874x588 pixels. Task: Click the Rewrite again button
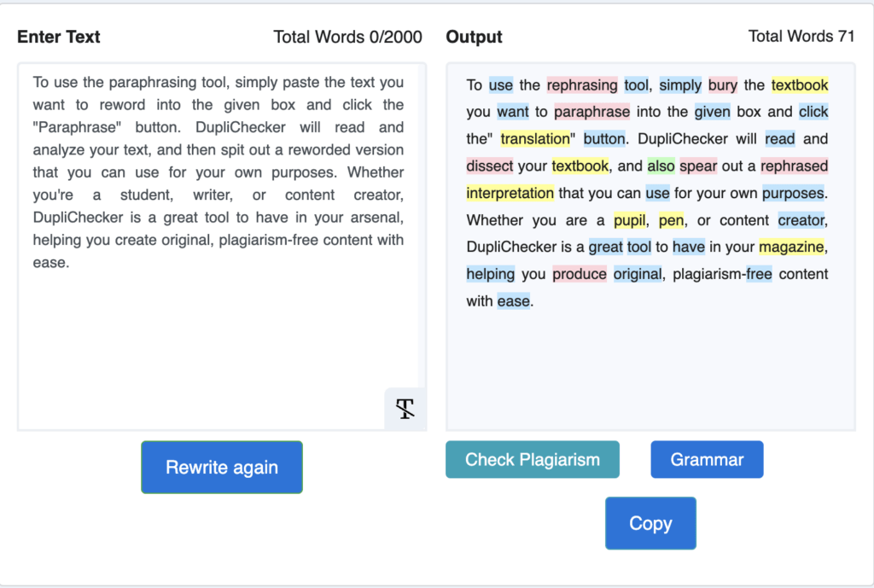222,467
